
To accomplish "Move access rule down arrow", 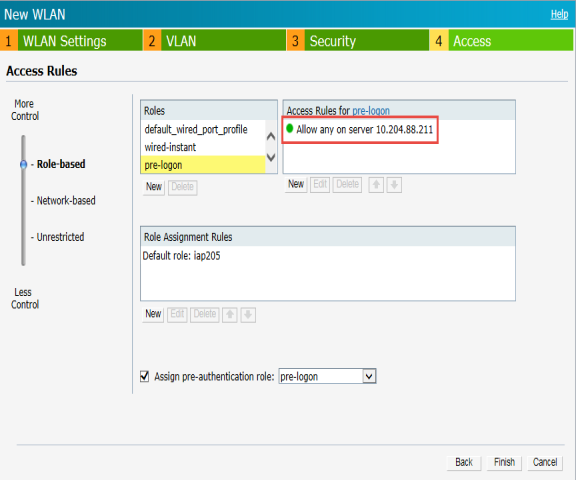I will pyautogui.click(x=394, y=185).
